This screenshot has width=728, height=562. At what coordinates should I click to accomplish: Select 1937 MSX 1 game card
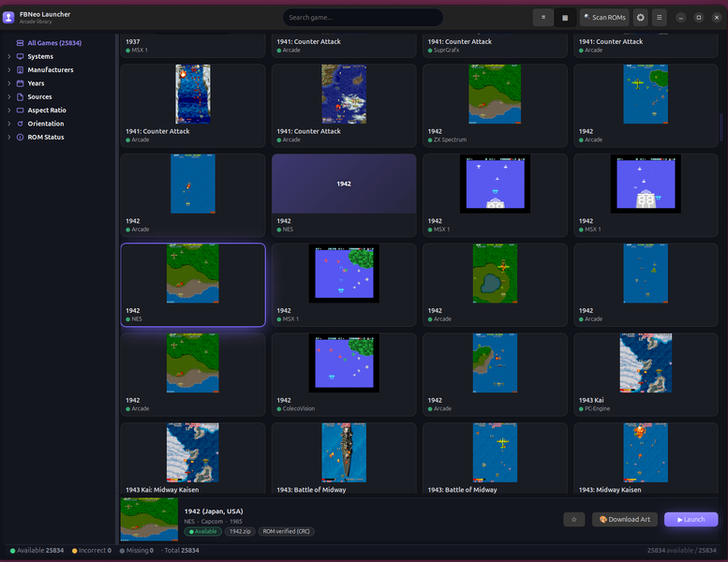coord(193,46)
